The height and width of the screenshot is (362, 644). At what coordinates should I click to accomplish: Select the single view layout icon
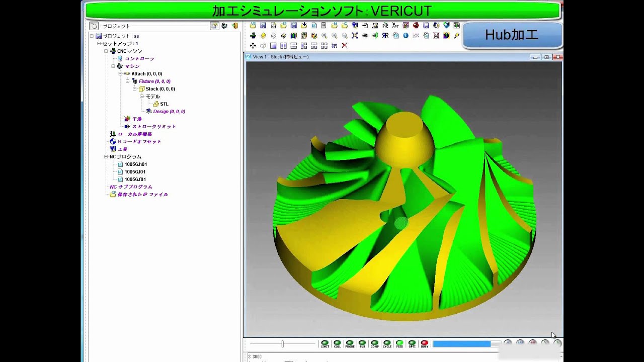click(273, 46)
